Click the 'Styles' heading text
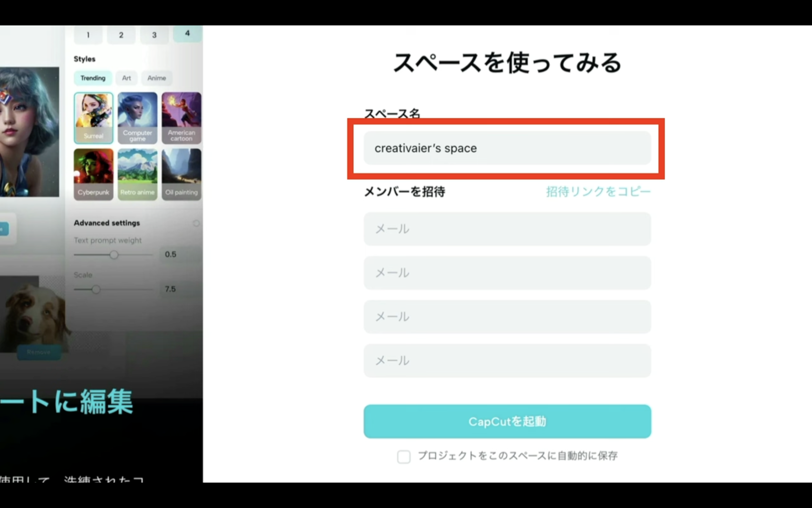Viewport: 812px width, 508px height. (85, 59)
